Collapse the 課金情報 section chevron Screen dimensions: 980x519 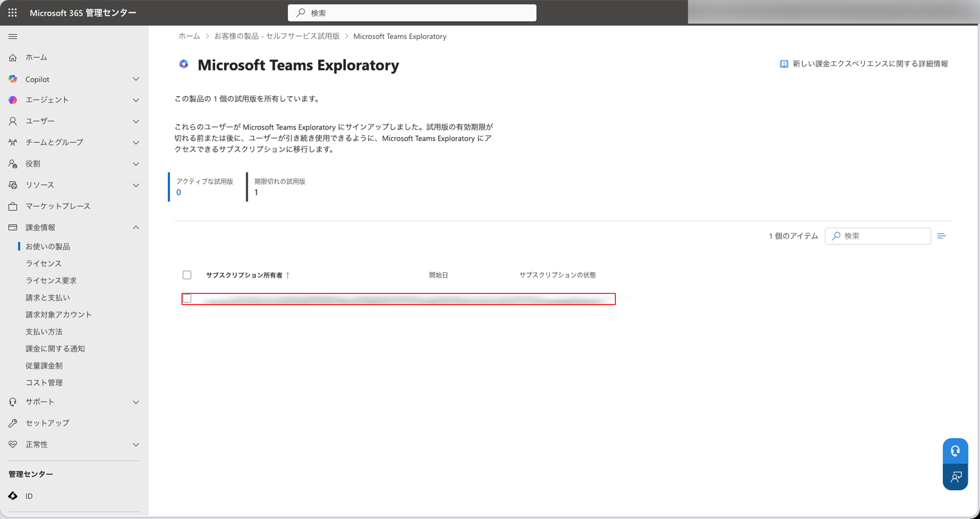tap(136, 227)
